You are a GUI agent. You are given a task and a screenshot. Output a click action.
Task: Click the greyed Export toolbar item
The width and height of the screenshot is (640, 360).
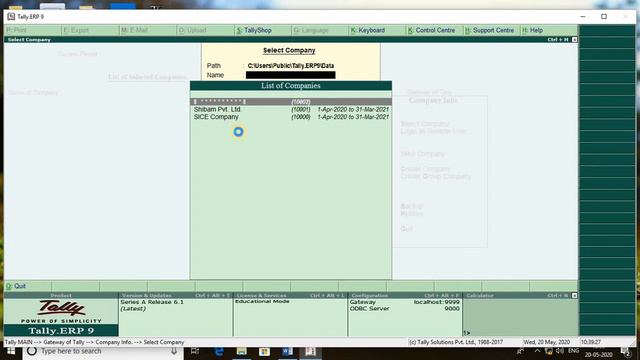(x=76, y=30)
